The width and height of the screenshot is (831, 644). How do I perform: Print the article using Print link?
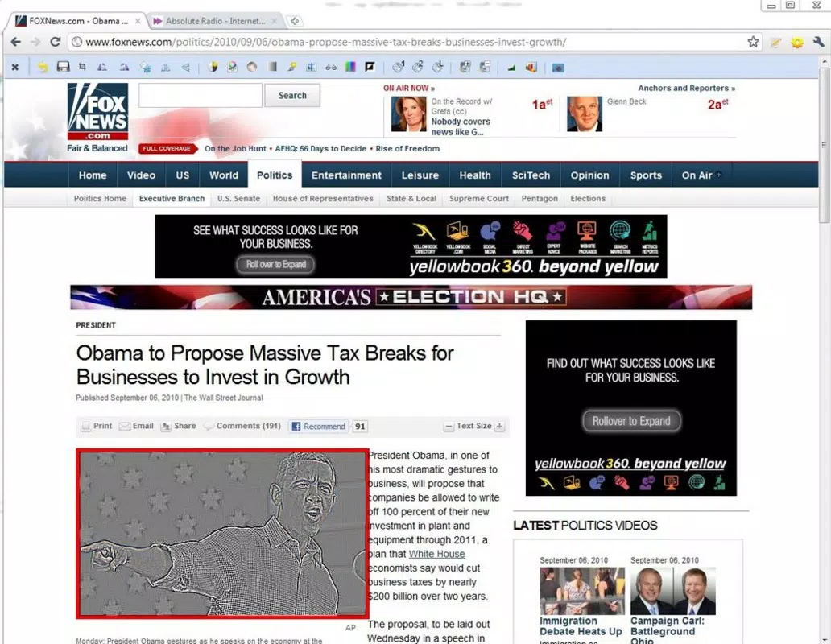point(97,426)
